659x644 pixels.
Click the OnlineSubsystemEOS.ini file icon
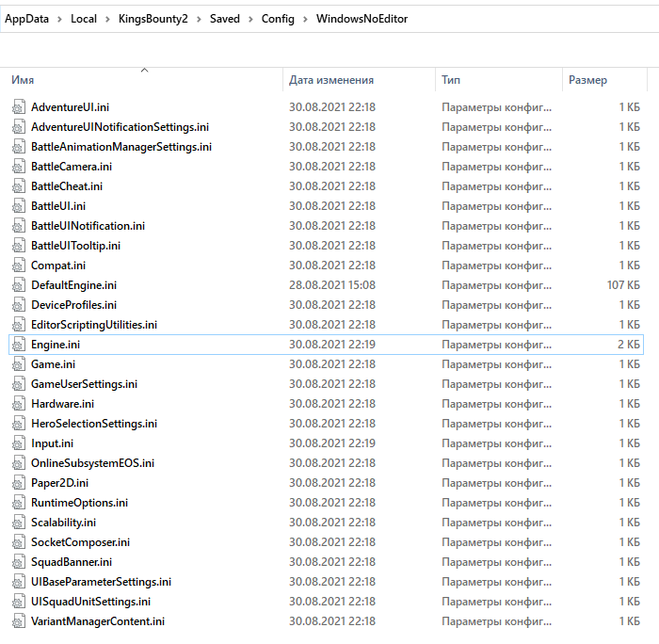click(18, 463)
